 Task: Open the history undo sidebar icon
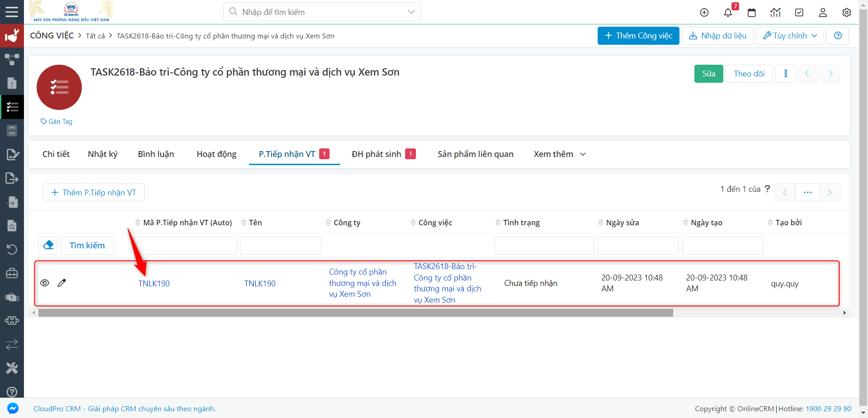tap(12, 249)
